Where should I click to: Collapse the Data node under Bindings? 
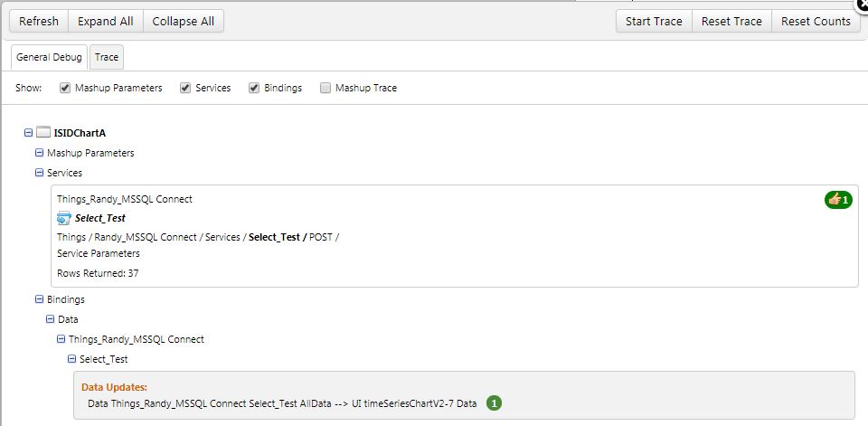tap(51, 319)
